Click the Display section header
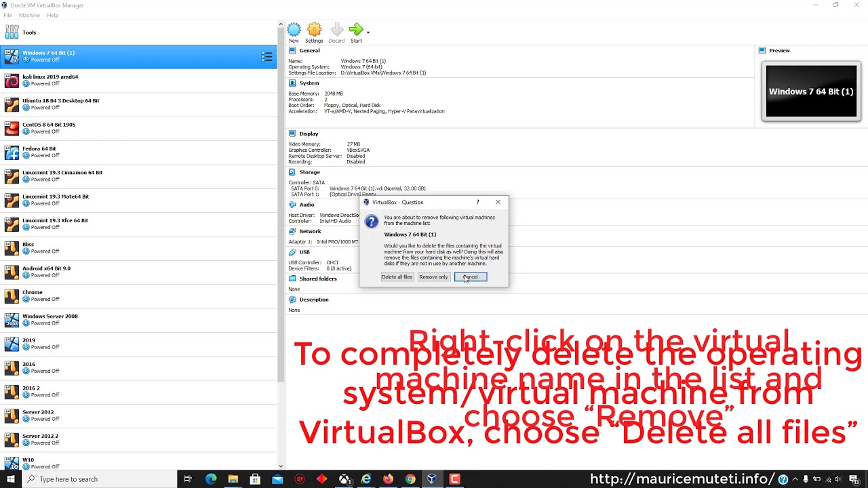868x488 pixels. (309, 134)
